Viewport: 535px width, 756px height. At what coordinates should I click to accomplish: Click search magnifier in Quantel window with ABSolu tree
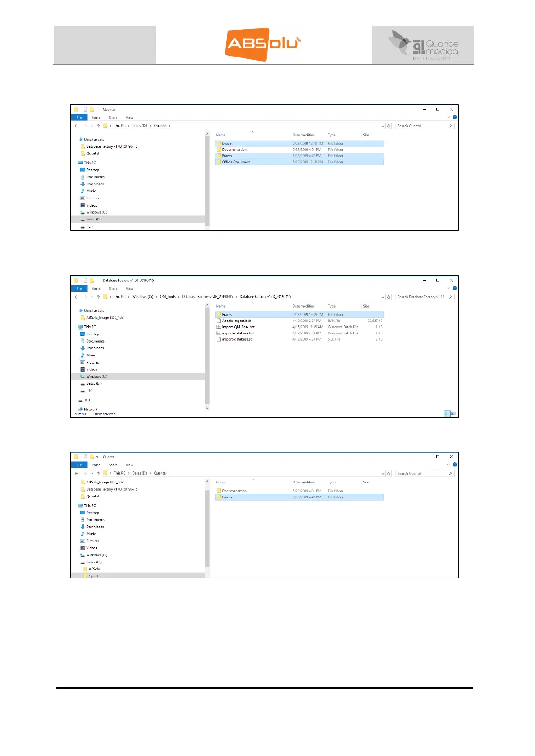(450, 473)
